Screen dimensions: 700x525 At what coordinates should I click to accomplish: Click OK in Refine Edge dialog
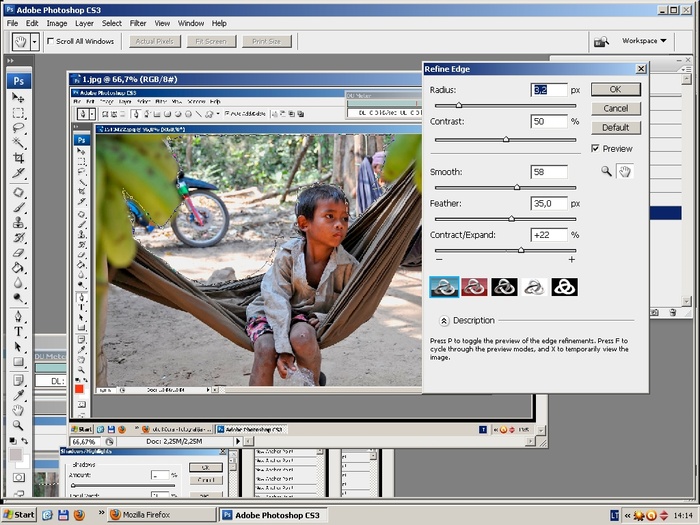(615, 89)
